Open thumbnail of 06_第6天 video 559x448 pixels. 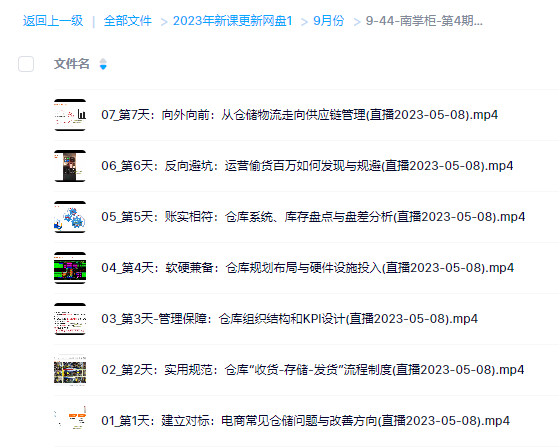click(70, 166)
